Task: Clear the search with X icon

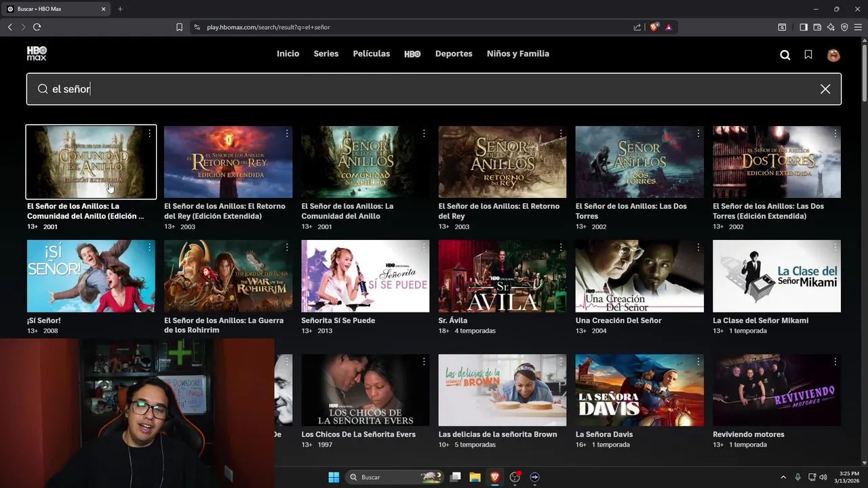Action: [825, 89]
